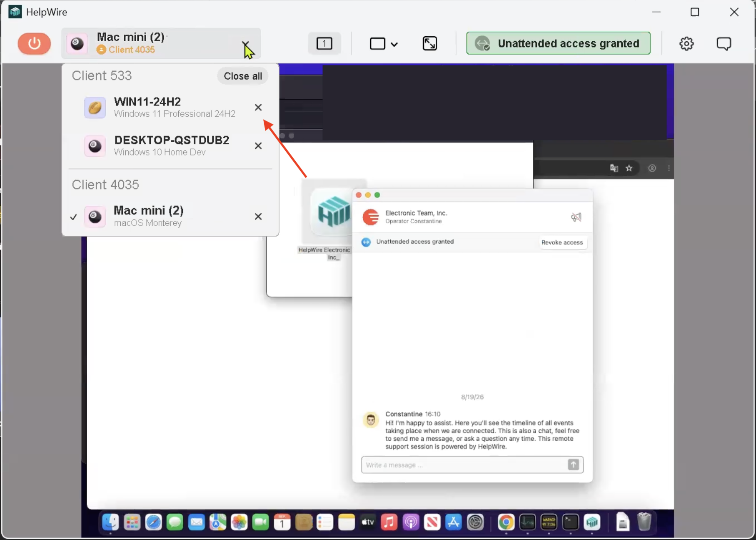Click the HelpWire Electronic Inc app icon
The image size is (756, 540).
coord(332,212)
